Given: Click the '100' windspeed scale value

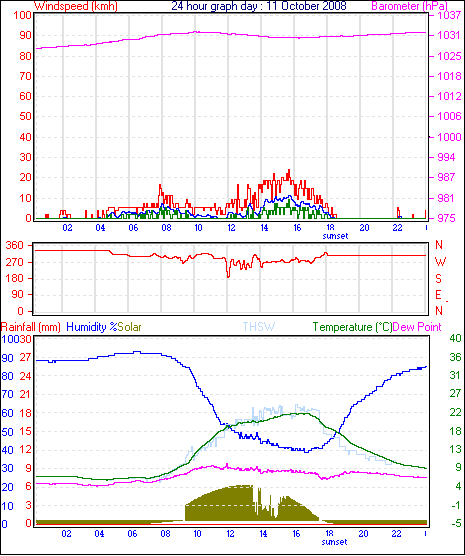Looking at the screenshot, I should pyautogui.click(x=22, y=15).
